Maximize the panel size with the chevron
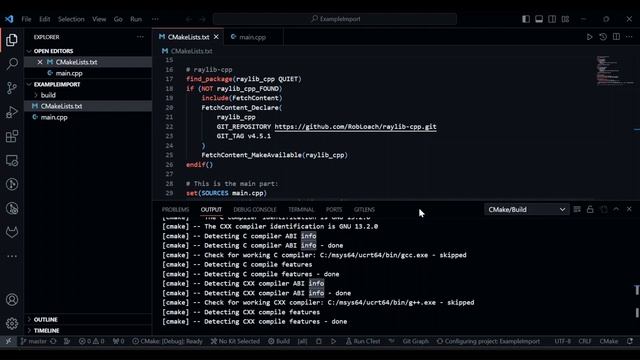This screenshot has width=640, height=360. tap(616, 209)
